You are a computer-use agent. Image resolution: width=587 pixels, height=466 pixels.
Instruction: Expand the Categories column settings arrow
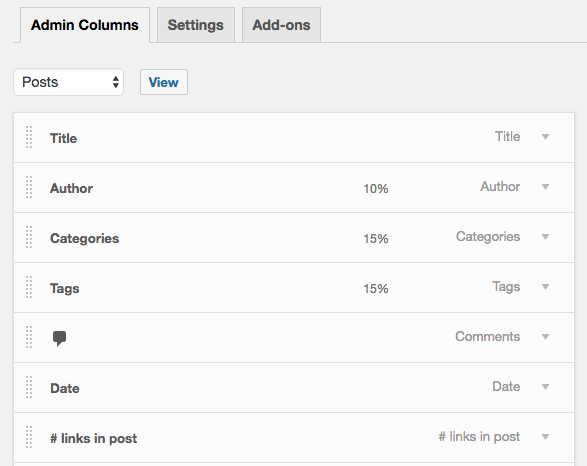[545, 237]
